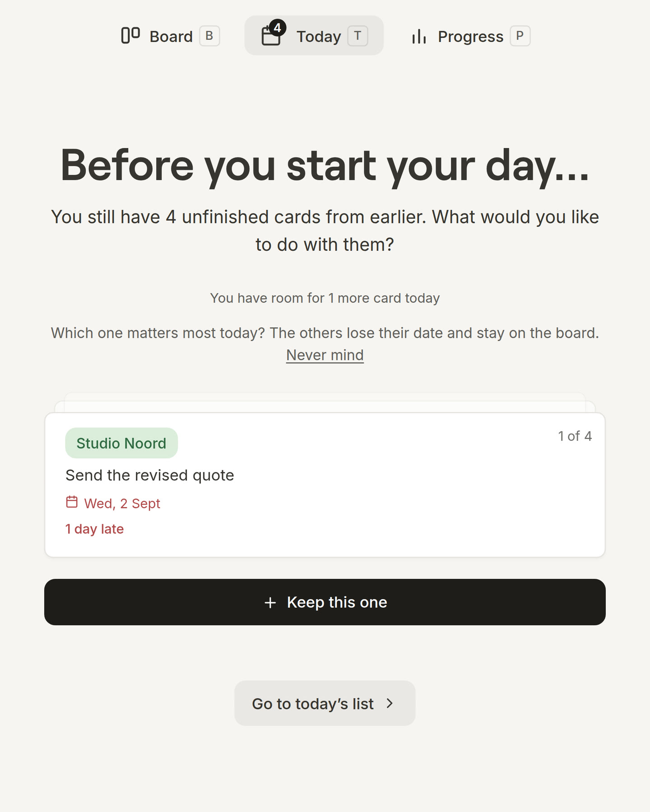The height and width of the screenshot is (812, 650).
Task: Select the Today tab
Action: click(x=314, y=36)
